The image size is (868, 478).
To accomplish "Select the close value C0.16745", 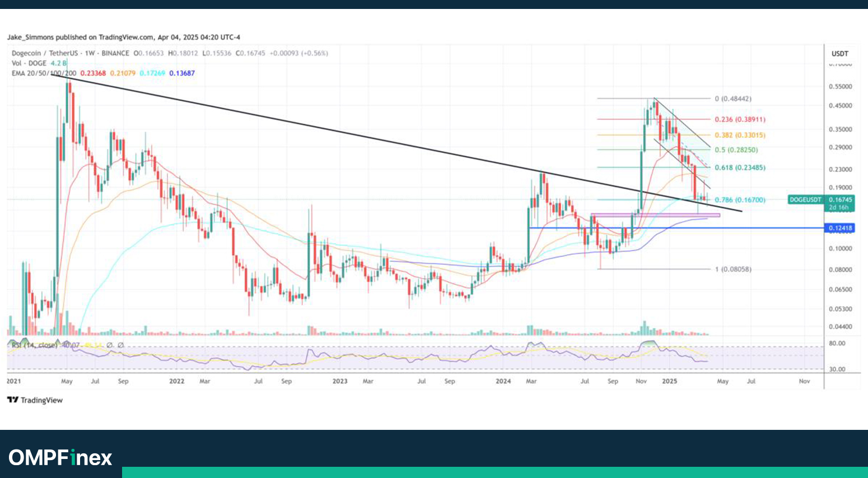I will (x=250, y=53).
